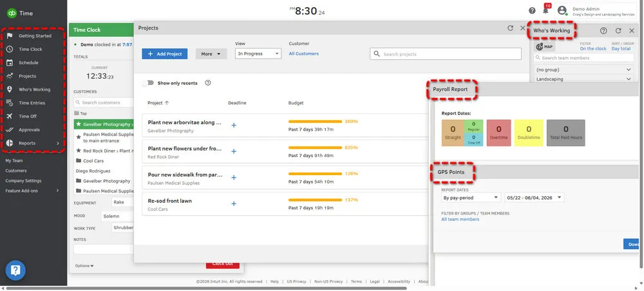Click the 137% budget bar for Re-sod
The height and width of the screenshot is (291, 644).
(x=315, y=200)
